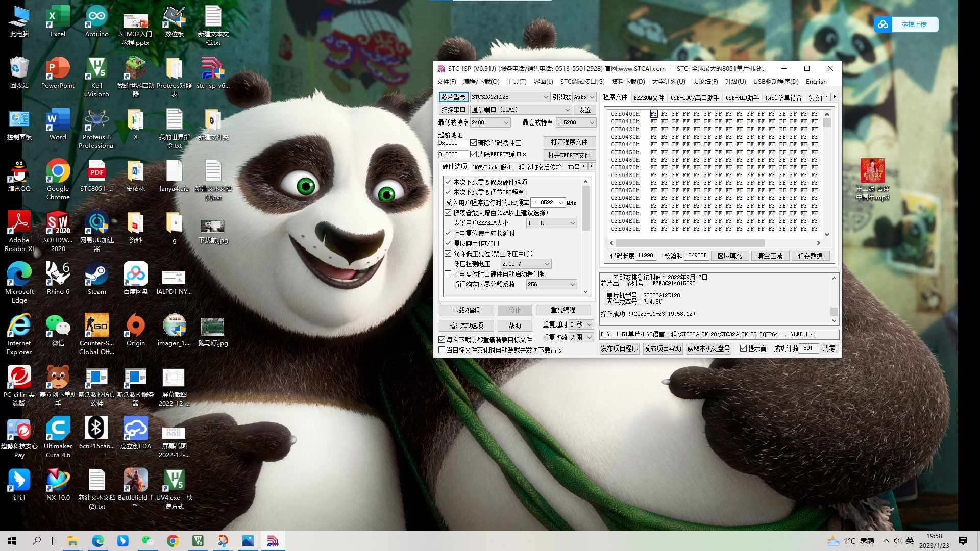Image resolution: width=980 pixels, height=551 pixels.
Task: Open PowerPoint desktop shortcut
Action: (x=58, y=73)
